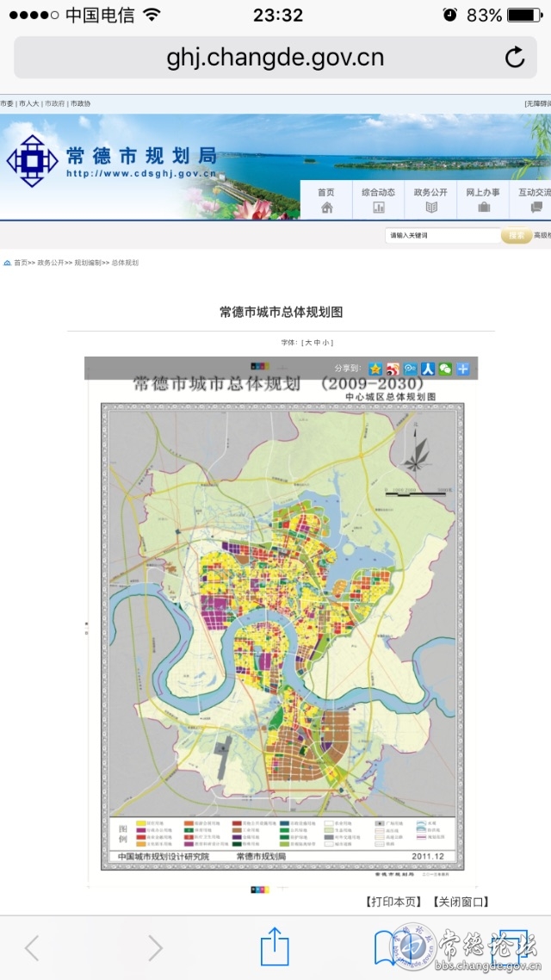Open the 政务公开 navigation tab
551x980 pixels.
pos(431,200)
